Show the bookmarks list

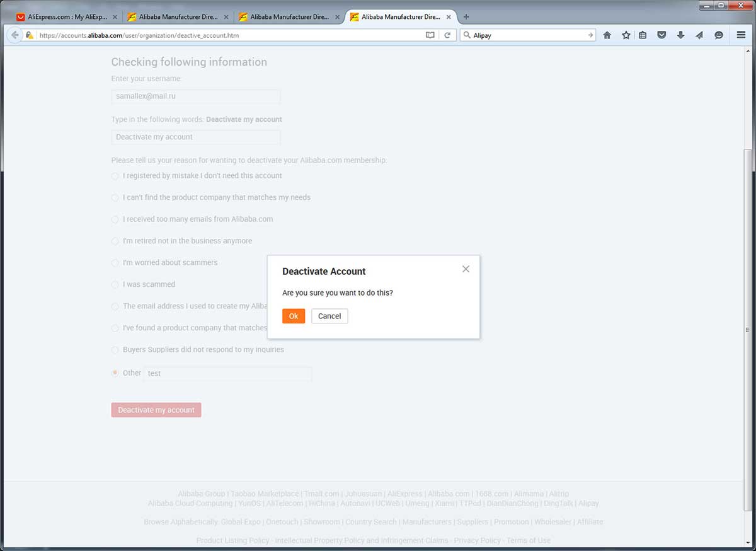point(643,35)
